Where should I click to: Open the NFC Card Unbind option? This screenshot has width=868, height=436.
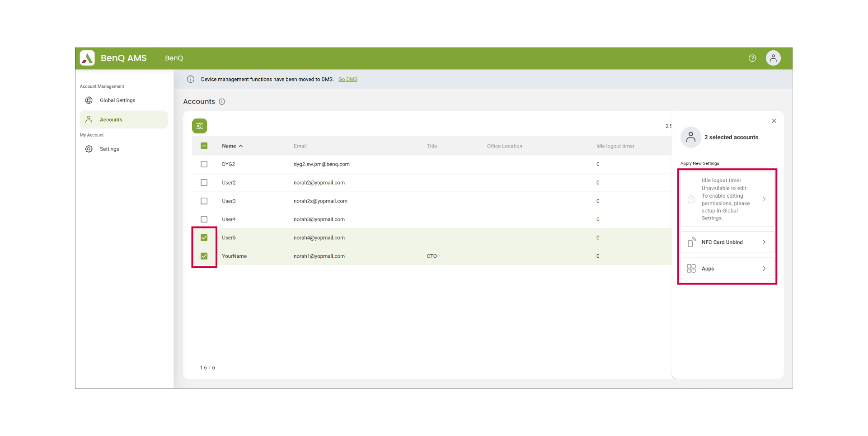(727, 242)
